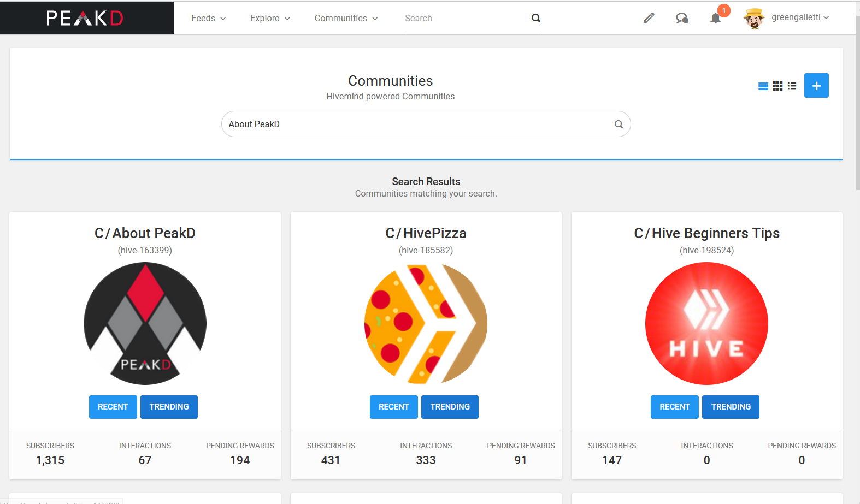Click TRENDING under Hive Beginners Tips
The width and height of the screenshot is (860, 504).
click(x=731, y=407)
